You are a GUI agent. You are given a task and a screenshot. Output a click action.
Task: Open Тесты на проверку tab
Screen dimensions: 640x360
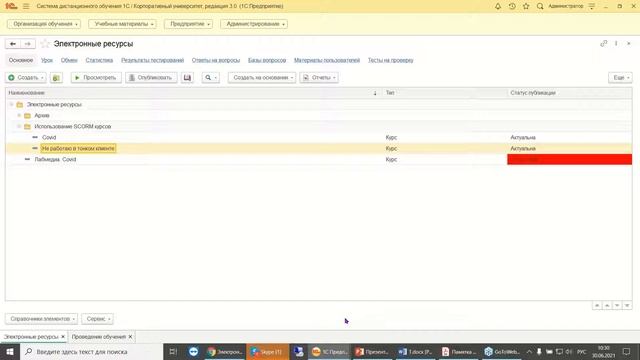pyautogui.click(x=391, y=60)
